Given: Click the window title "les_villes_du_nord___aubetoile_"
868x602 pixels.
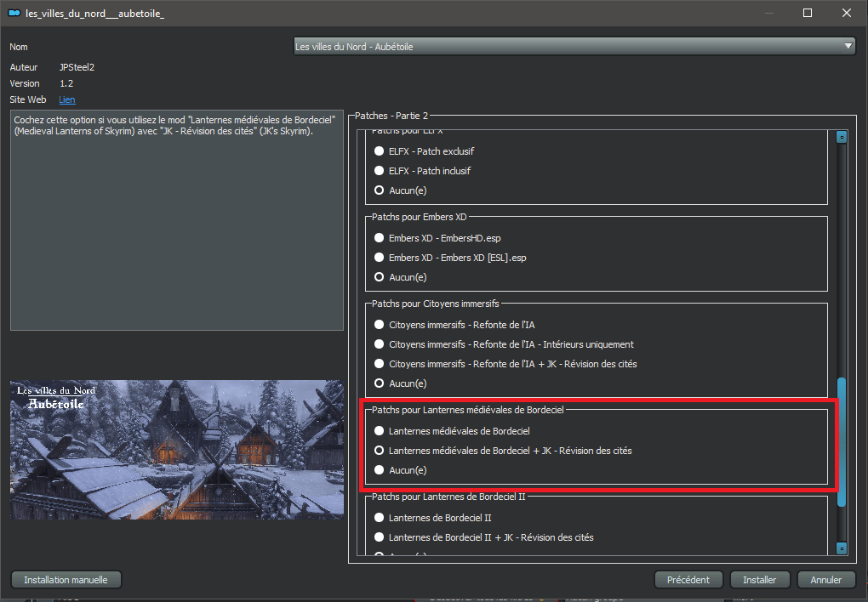Looking at the screenshot, I should (x=94, y=14).
